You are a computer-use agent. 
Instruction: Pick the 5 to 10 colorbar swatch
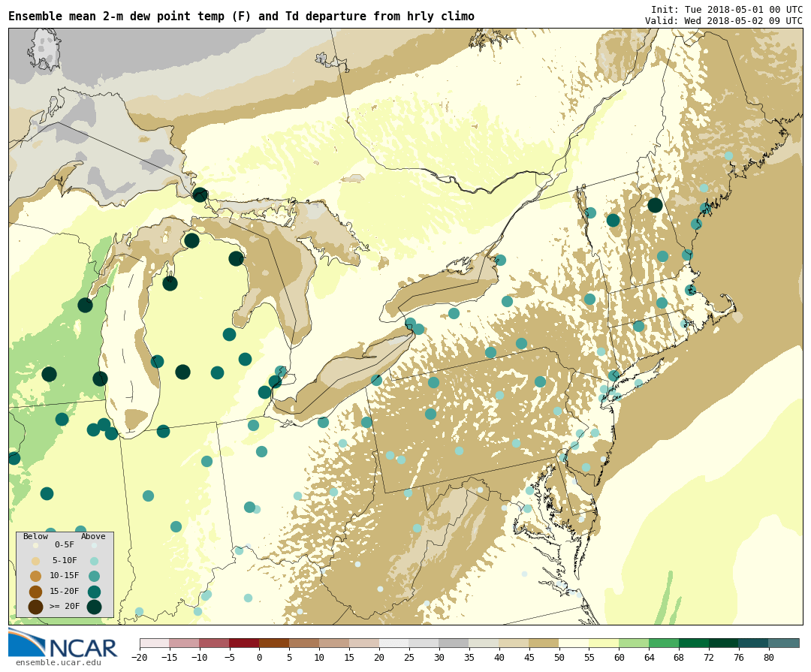(x=304, y=643)
